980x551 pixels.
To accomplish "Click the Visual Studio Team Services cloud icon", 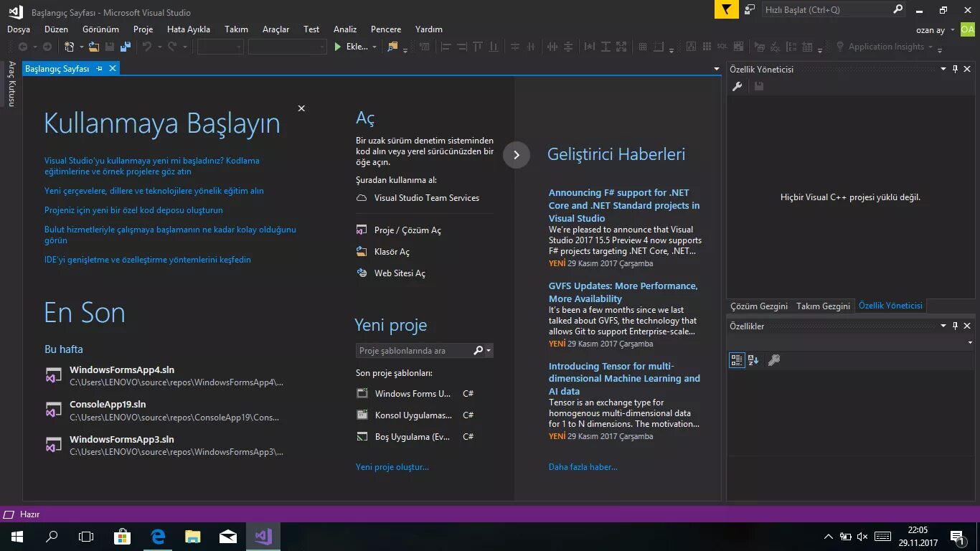I will coord(362,198).
